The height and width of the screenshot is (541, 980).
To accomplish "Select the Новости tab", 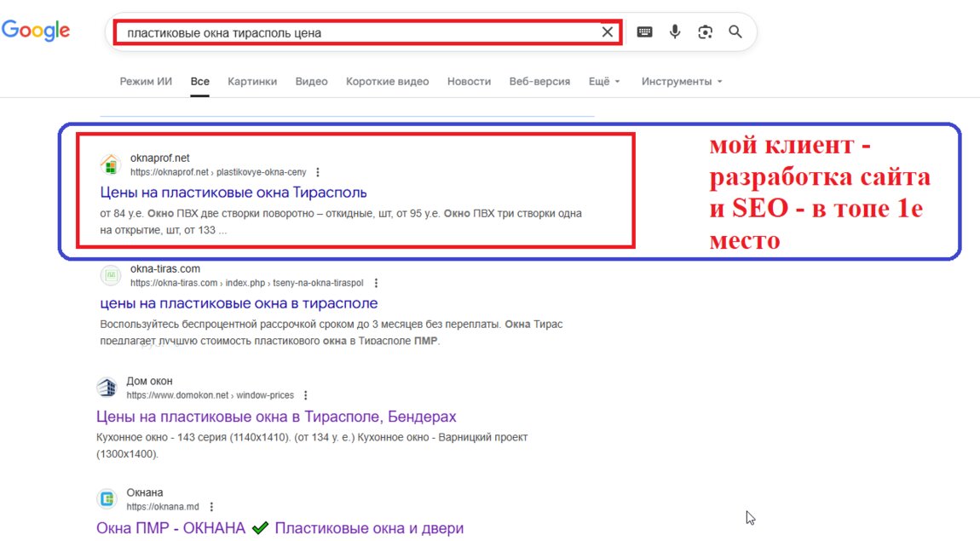I will (469, 82).
